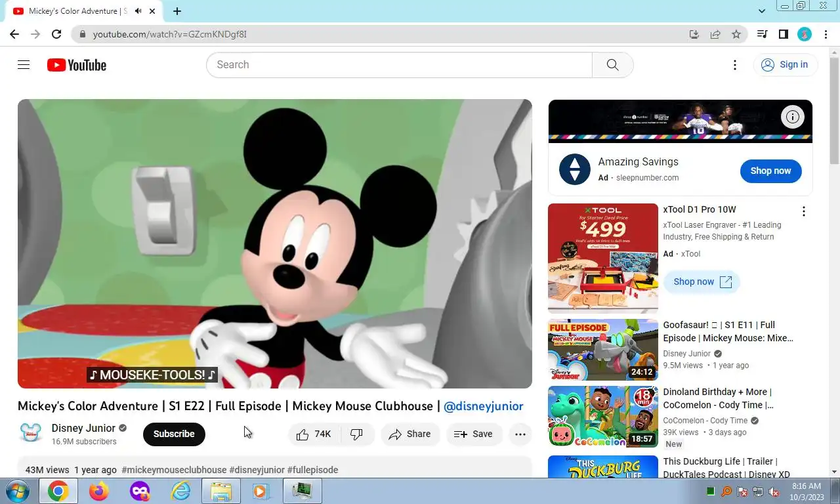
Task: Toggle Chrome side panel icon
Action: [783, 34]
